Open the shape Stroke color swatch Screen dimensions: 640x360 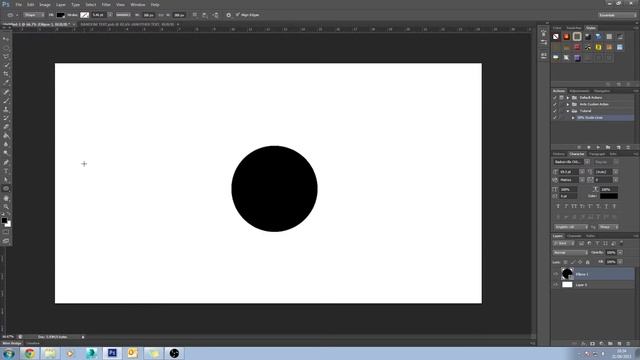[x=84, y=15]
